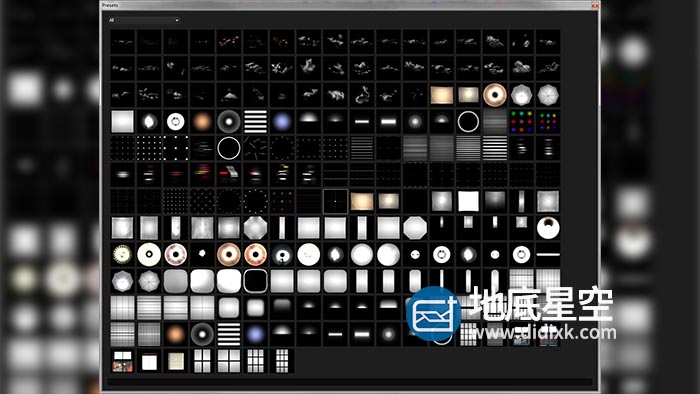This screenshot has width=700, height=394.
Task: Choose the white disc with brown notch
Action: 548,228
